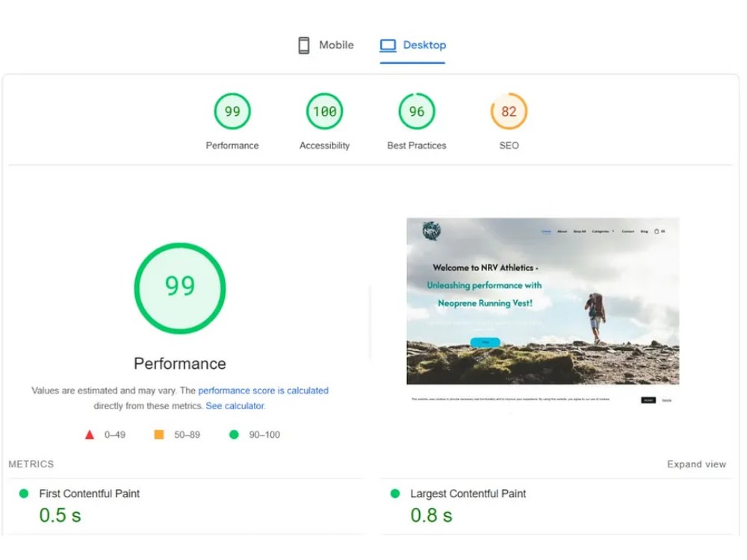Click the 0.8 s value
This screenshot has width=747, height=560.
(431, 515)
